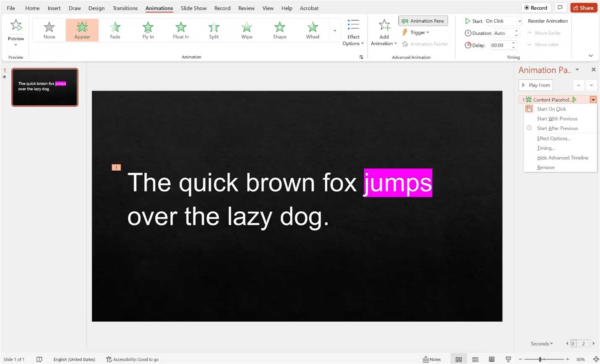Image resolution: width=600 pixels, height=364 pixels.
Task: Click the Share button
Action: [x=583, y=8]
